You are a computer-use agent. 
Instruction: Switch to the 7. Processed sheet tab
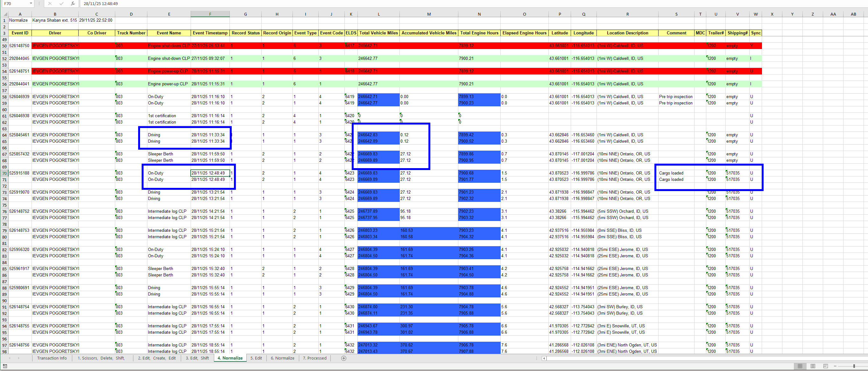tap(314, 358)
